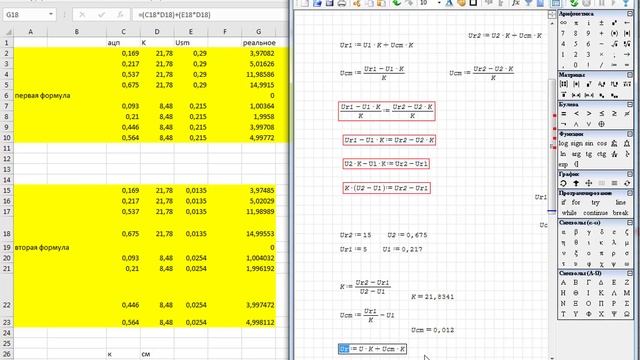This screenshot has height=360, width=640.
Task: Insert digit 7 from Arithmetic panel
Action: pyautogui.click(x=563, y=33)
